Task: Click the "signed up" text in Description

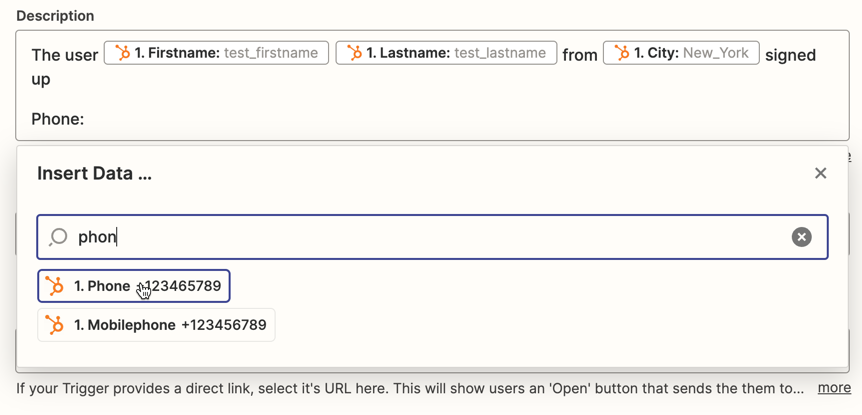Action: tap(790, 55)
